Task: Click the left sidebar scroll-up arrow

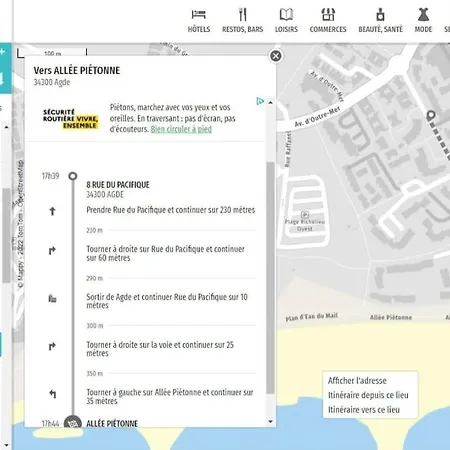Action: coord(6,127)
